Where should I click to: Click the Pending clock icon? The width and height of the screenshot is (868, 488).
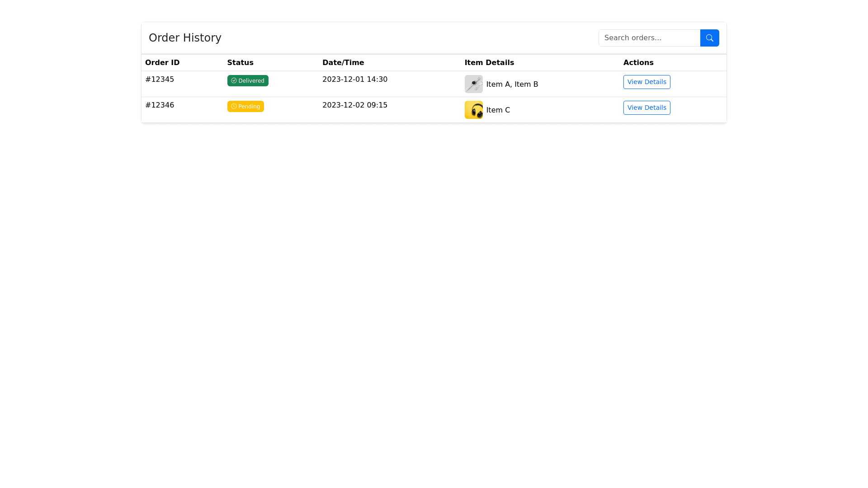[x=234, y=106]
